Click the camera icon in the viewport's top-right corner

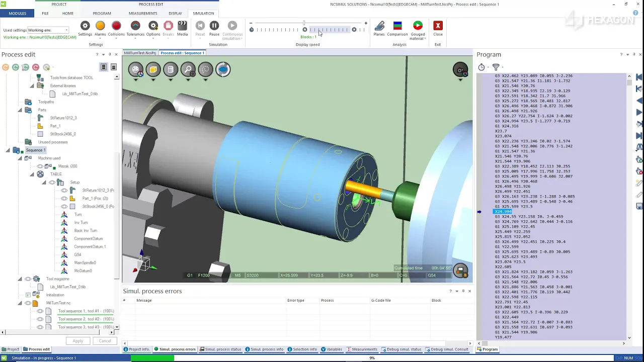(460, 70)
